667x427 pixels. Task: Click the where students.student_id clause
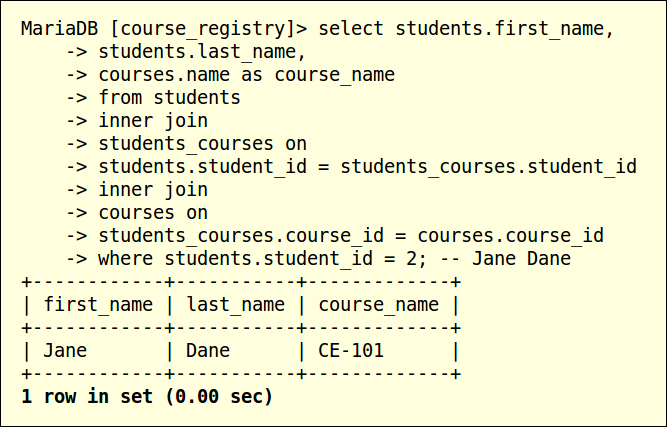[262, 259]
